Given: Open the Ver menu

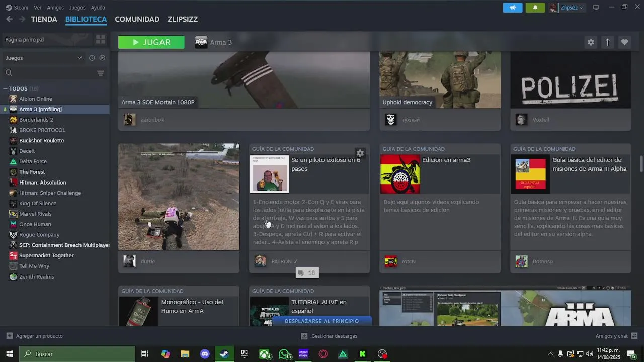Looking at the screenshot, I should coord(38,8).
